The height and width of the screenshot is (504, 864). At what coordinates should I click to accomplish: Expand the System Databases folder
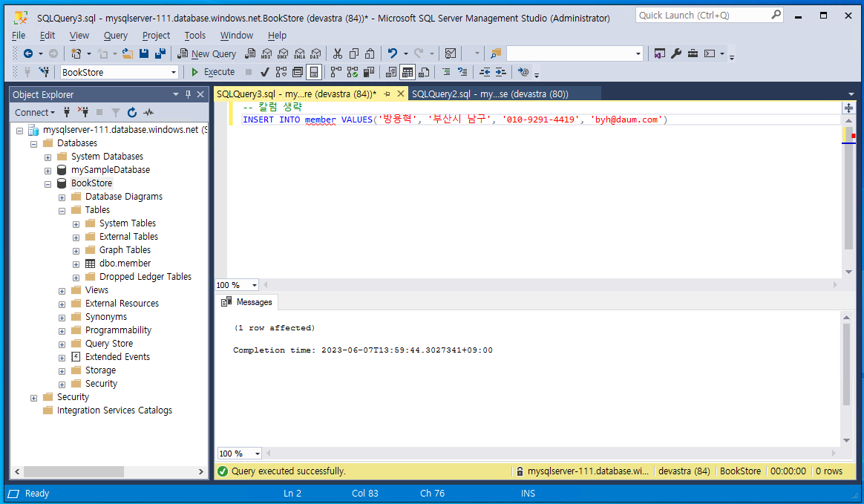pyautogui.click(x=48, y=157)
